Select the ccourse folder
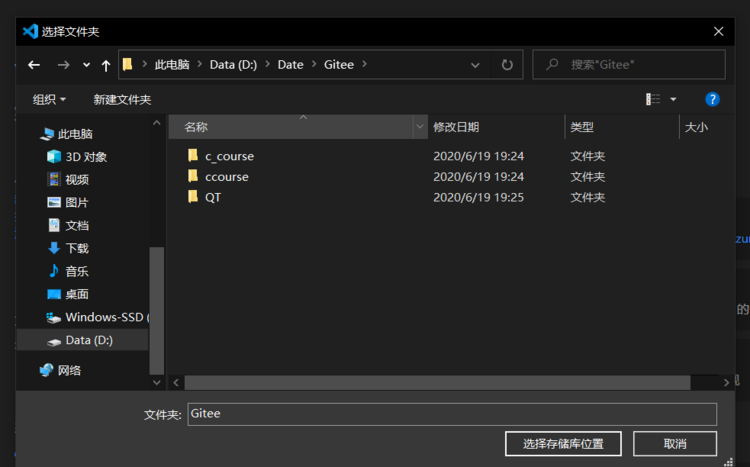 [227, 177]
